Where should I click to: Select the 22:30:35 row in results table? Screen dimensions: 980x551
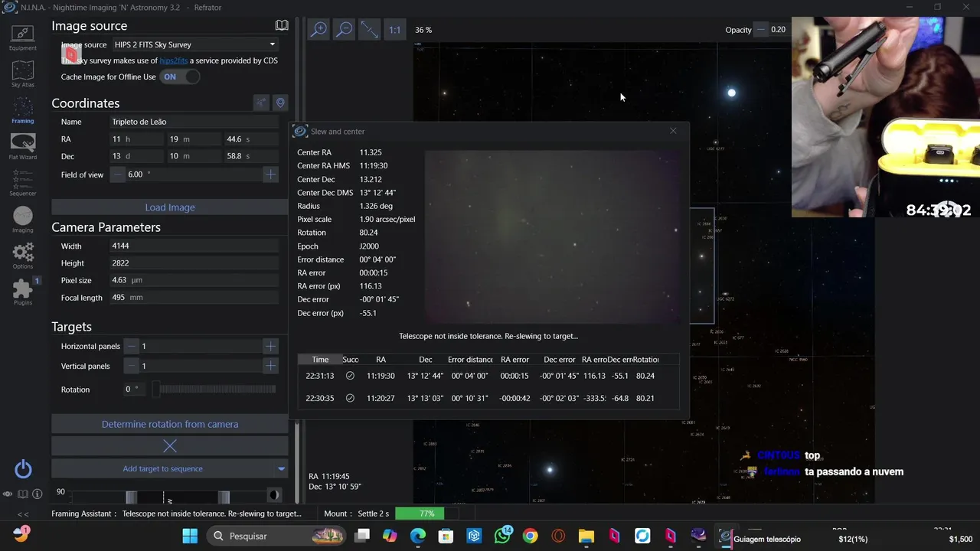click(488, 398)
